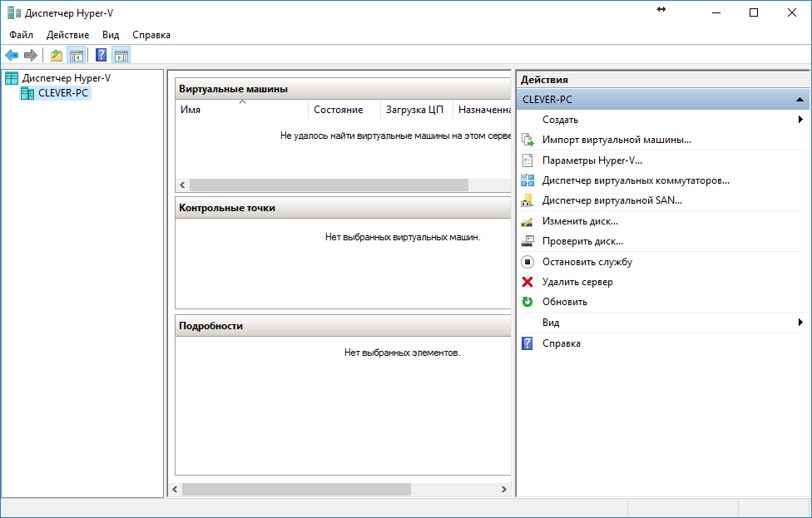812x518 pixels.
Task: Click the virtual machines list horizontal scrollbar
Action: 329,185
